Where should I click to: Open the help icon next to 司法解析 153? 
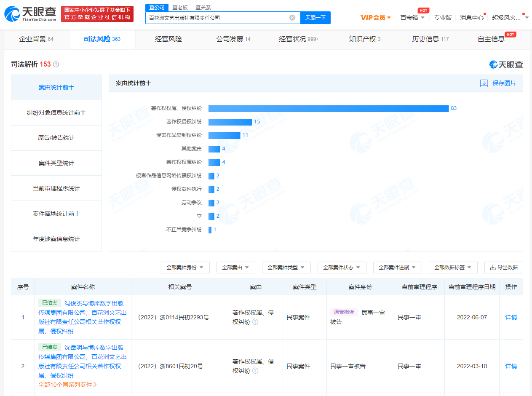coord(56,64)
